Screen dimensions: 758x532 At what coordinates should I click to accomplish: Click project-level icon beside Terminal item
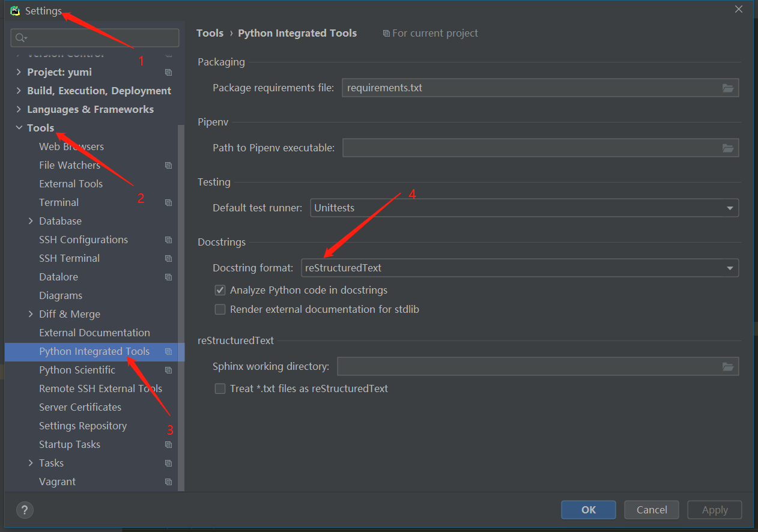coord(168,203)
